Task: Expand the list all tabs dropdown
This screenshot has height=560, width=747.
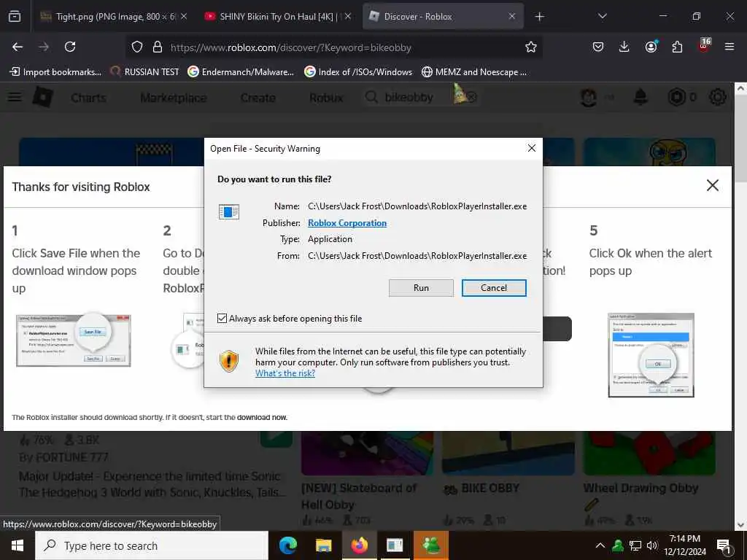Action: (602, 16)
